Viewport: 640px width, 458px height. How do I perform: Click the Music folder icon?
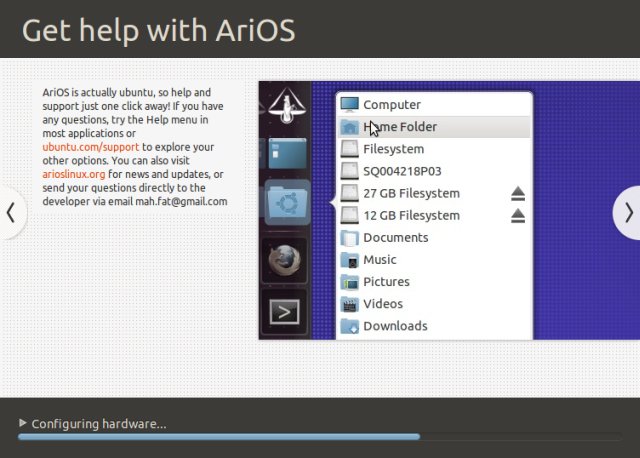click(x=349, y=260)
